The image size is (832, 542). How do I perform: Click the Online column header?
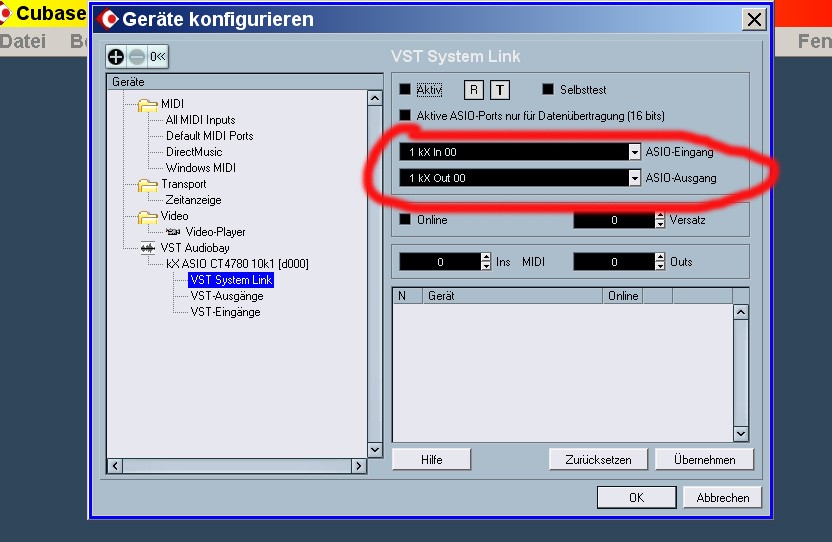click(x=623, y=296)
